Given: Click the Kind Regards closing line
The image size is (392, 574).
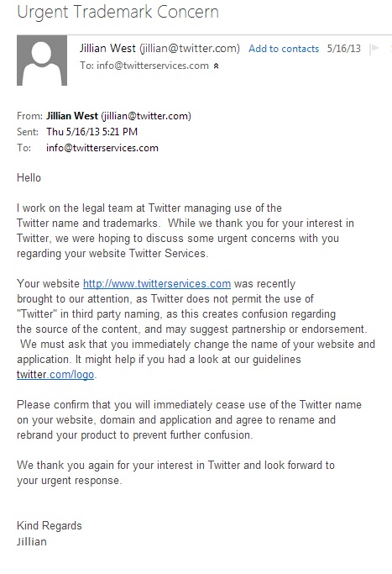Looking at the screenshot, I should (x=50, y=526).
